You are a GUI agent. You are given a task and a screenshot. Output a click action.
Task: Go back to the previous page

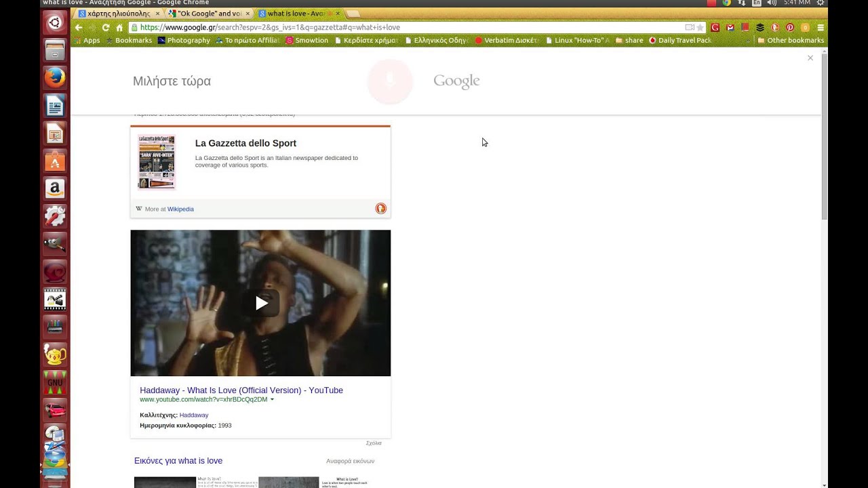point(79,28)
